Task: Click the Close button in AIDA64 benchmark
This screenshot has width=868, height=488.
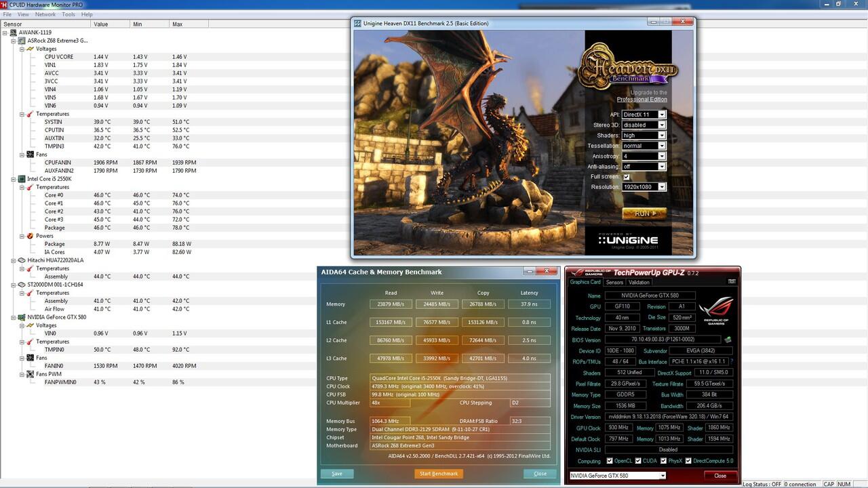Action: [540, 473]
